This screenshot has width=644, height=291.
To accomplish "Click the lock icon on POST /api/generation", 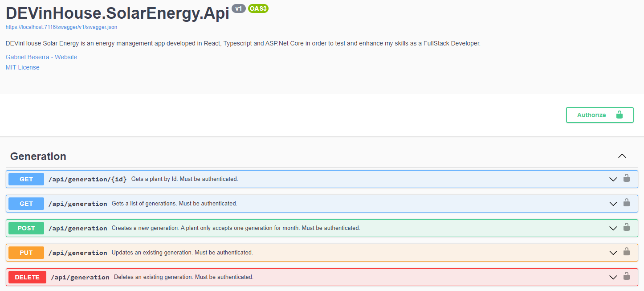I will (627, 228).
